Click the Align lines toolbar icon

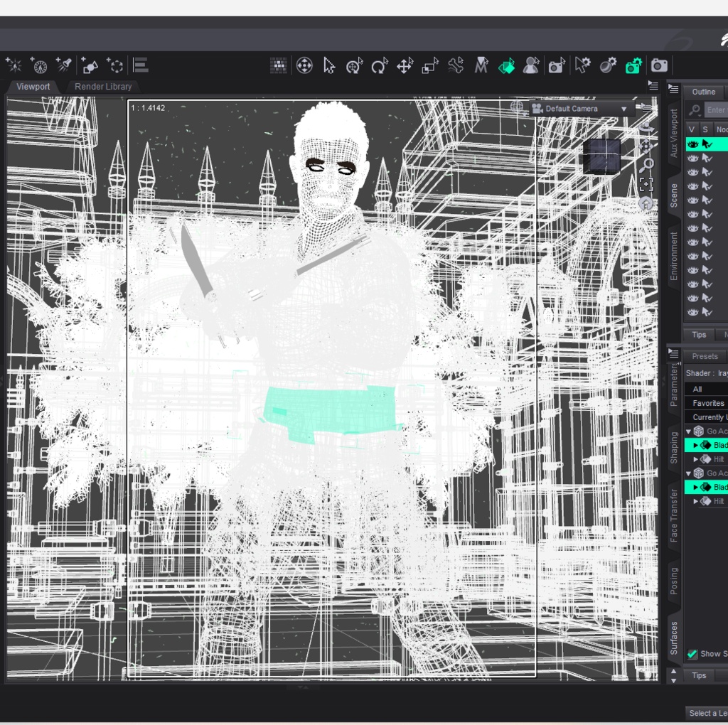[141, 65]
